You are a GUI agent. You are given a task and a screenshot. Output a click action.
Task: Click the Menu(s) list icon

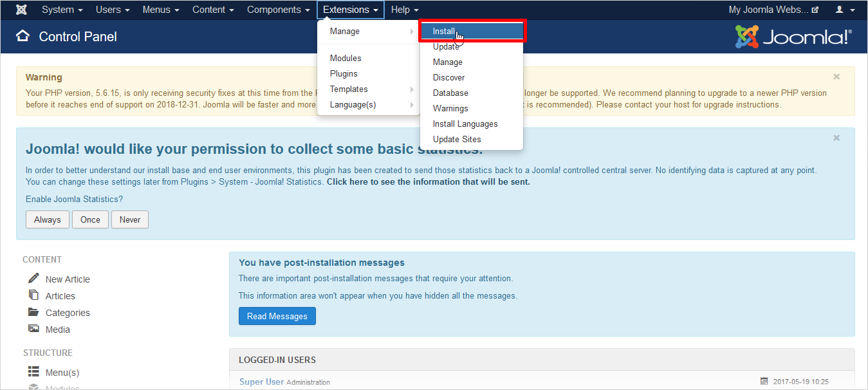click(33, 372)
